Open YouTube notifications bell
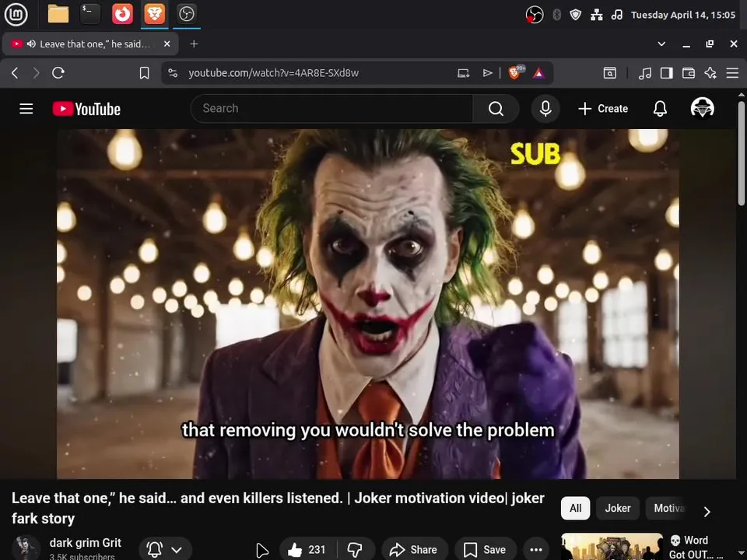 [660, 109]
